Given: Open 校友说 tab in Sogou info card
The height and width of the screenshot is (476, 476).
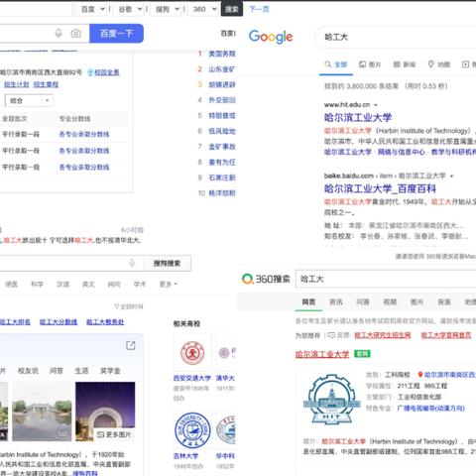Looking at the screenshot, I should (x=28, y=371).
